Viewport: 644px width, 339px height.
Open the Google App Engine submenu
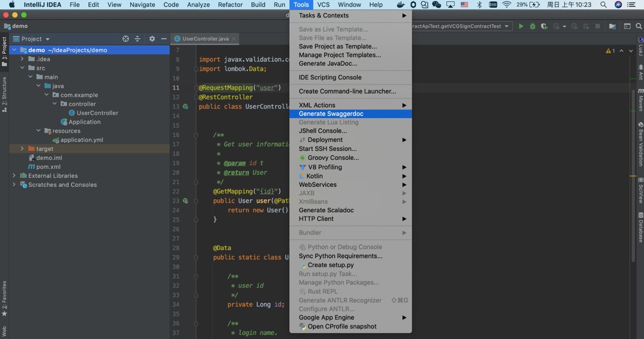pyautogui.click(x=351, y=318)
